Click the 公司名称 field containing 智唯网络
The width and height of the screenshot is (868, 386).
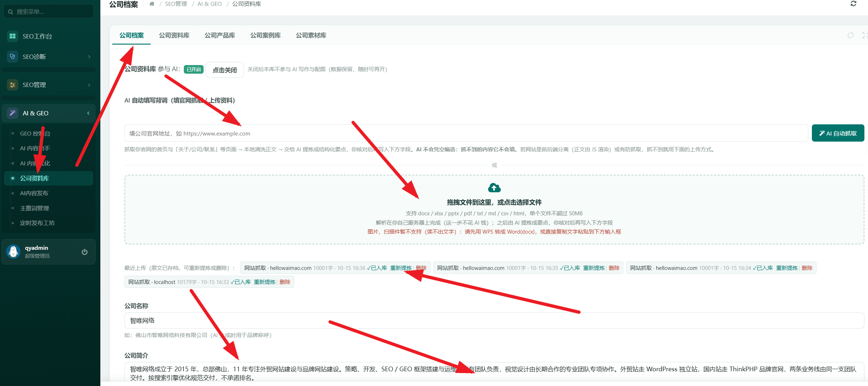pyautogui.click(x=494, y=320)
